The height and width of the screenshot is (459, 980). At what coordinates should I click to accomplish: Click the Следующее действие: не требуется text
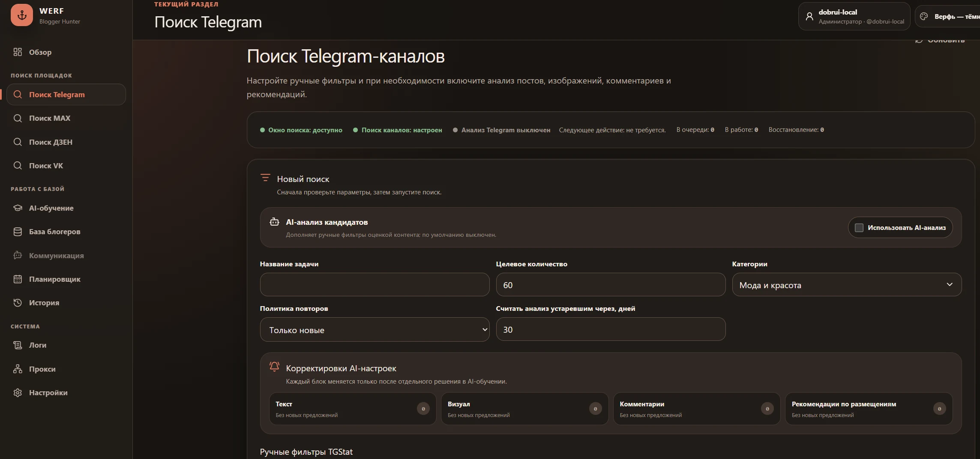point(612,130)
